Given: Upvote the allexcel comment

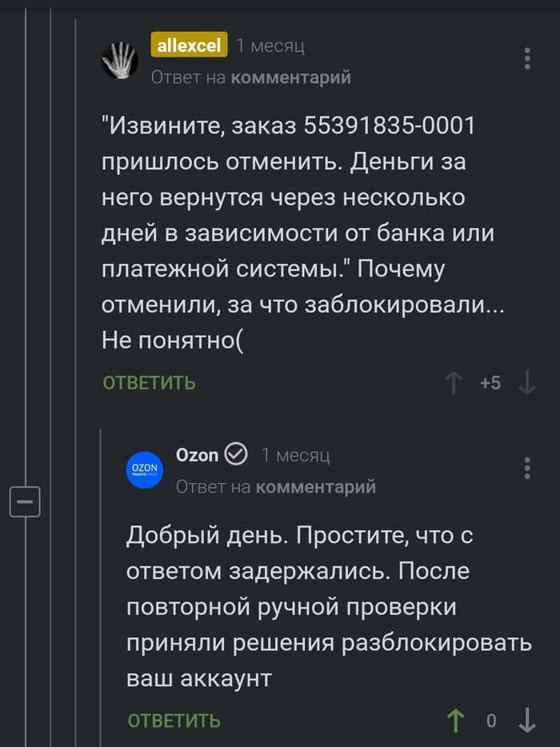Looking at the screenshot, I should (x=454, y=383).
